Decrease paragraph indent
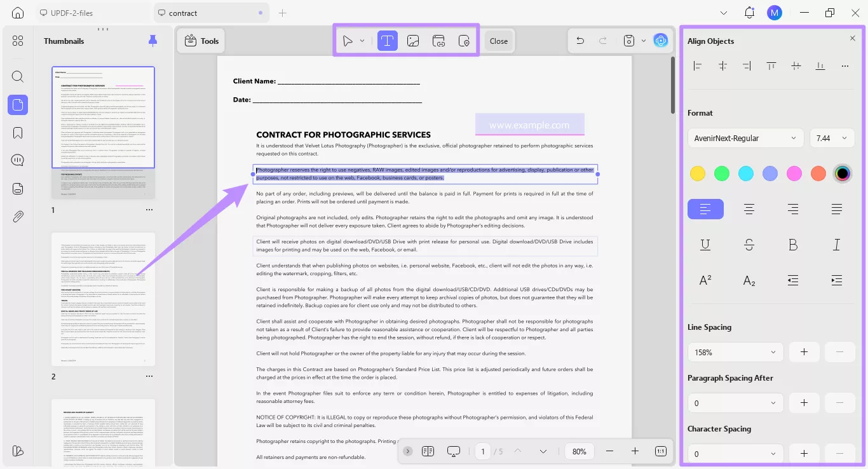 pos(793,280)
